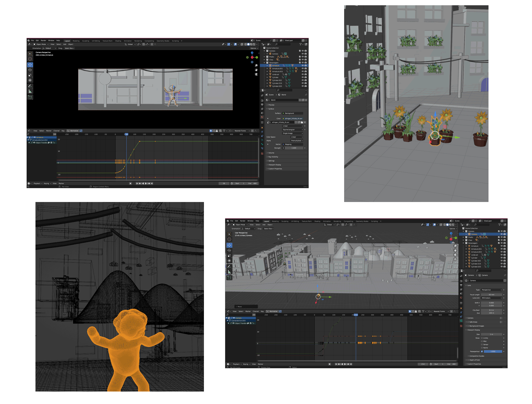Enable the Limits show checkbox

click(x=482, y=338)
